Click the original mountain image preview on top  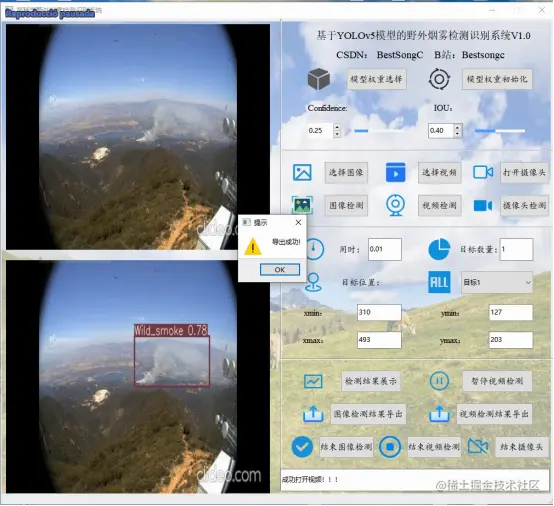138,137
